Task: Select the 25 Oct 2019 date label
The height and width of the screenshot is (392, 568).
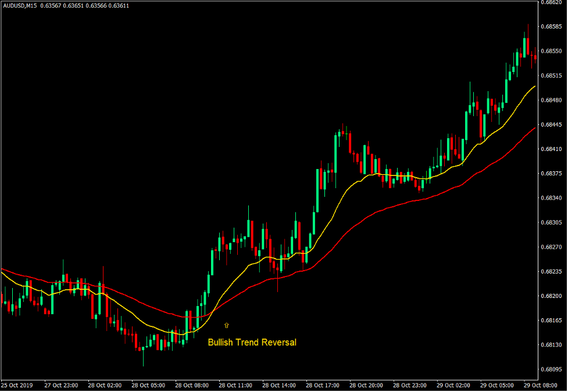Action: (17, 385)
